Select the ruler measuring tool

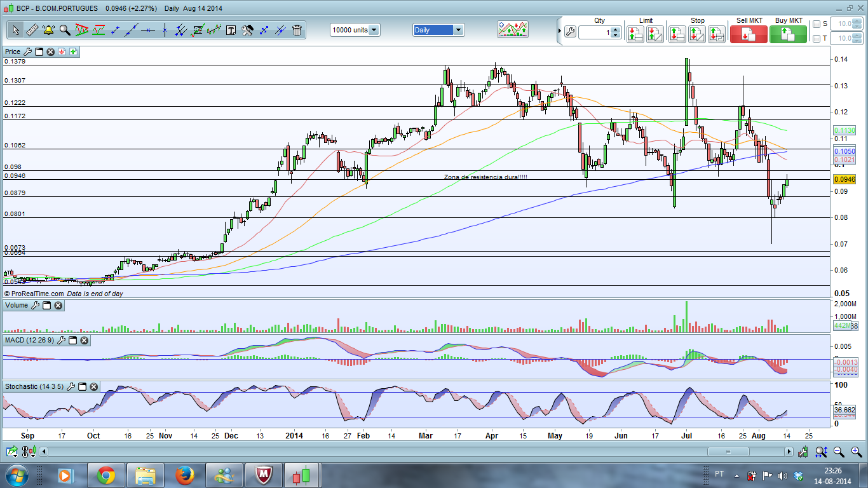click(31, 30)
